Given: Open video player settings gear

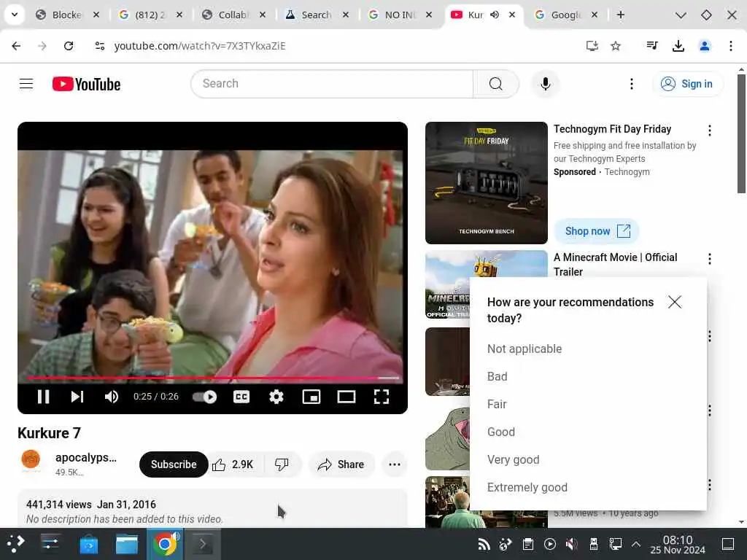Looking at the screenshot, I should pos(276,397).
